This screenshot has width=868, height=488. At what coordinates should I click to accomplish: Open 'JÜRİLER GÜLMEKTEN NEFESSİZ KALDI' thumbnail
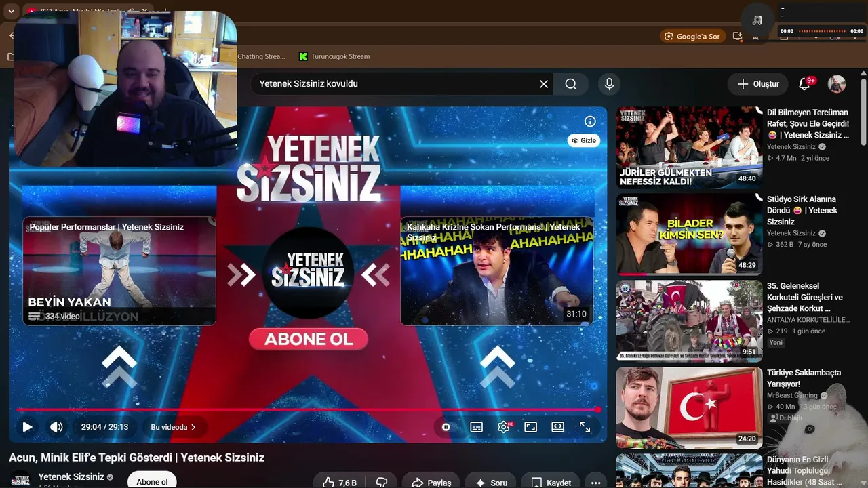(689, 147)
